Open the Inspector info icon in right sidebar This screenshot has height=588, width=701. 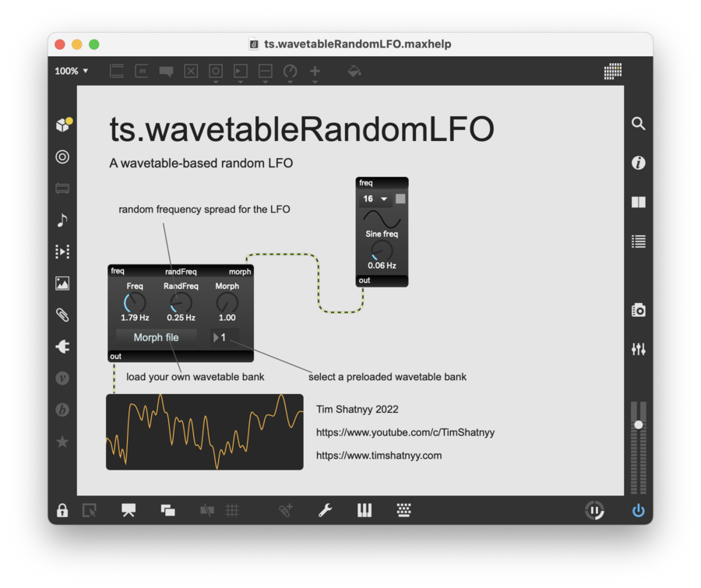tap(639, 163)
